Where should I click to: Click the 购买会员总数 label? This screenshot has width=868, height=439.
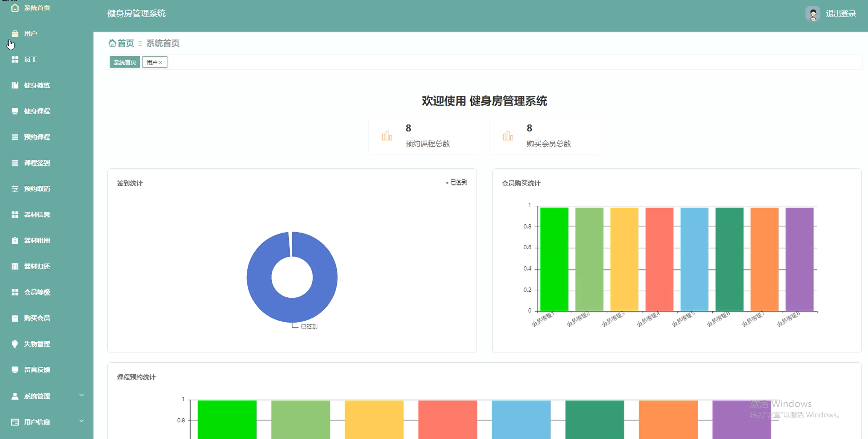click(549, 144)
